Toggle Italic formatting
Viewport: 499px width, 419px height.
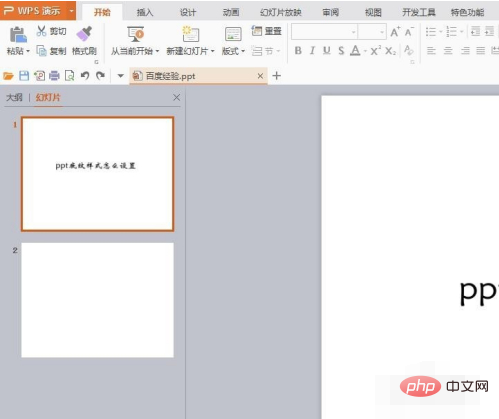[x=312, y=51]
